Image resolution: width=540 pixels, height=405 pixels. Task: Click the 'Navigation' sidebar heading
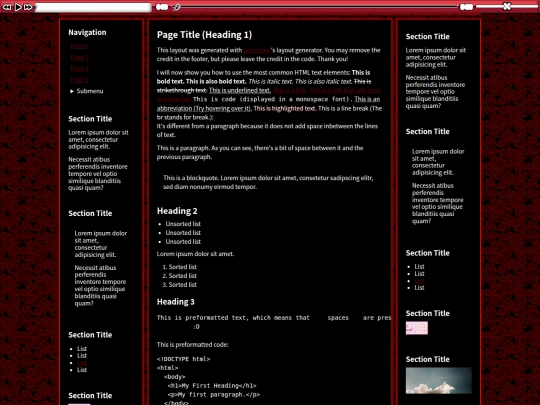point(87,32)
